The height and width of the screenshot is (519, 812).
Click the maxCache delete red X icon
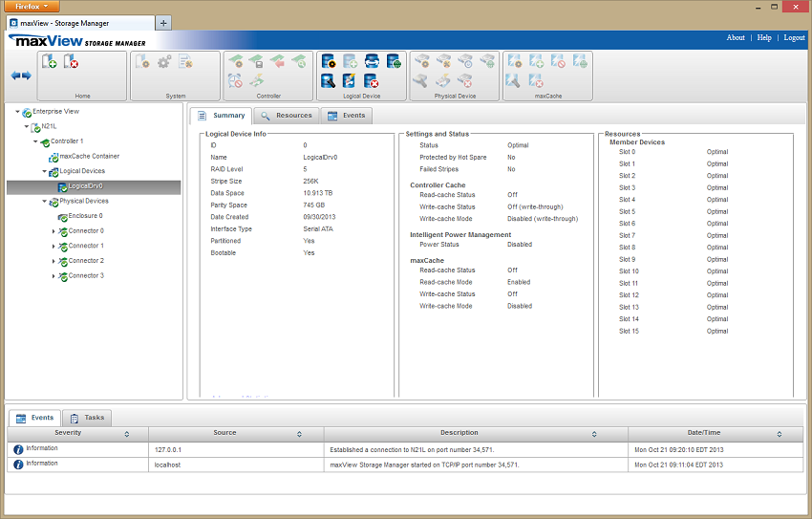536,81
